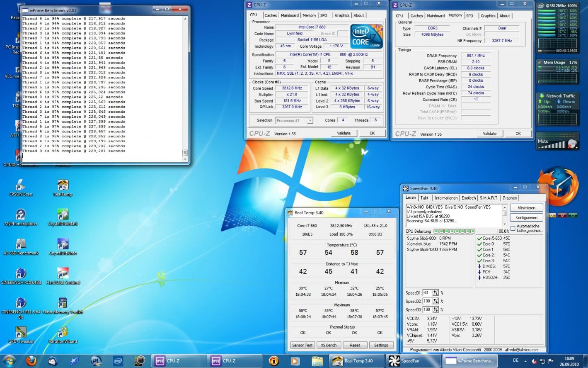Click Konfigurieren button in SpeedFan

(526, 217)
